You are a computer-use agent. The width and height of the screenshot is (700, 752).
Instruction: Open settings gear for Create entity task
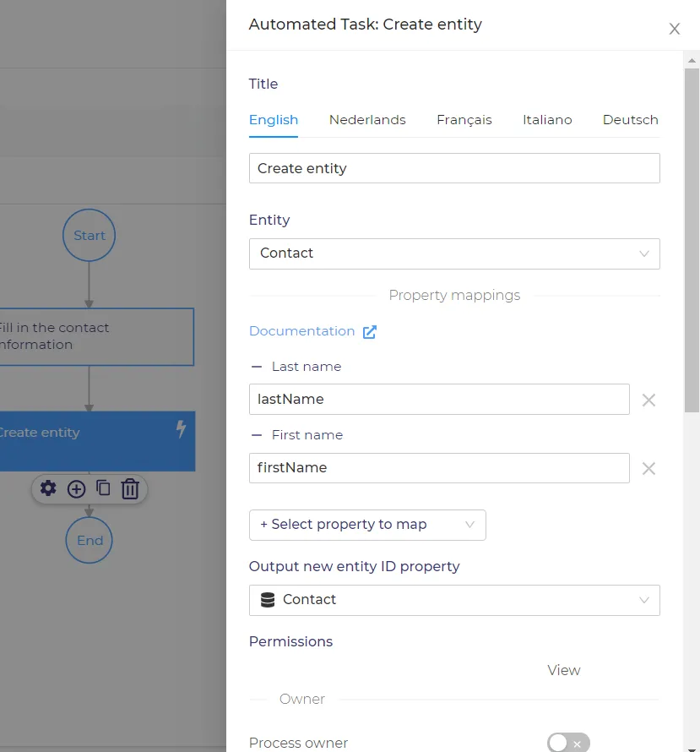pos(48,488)
